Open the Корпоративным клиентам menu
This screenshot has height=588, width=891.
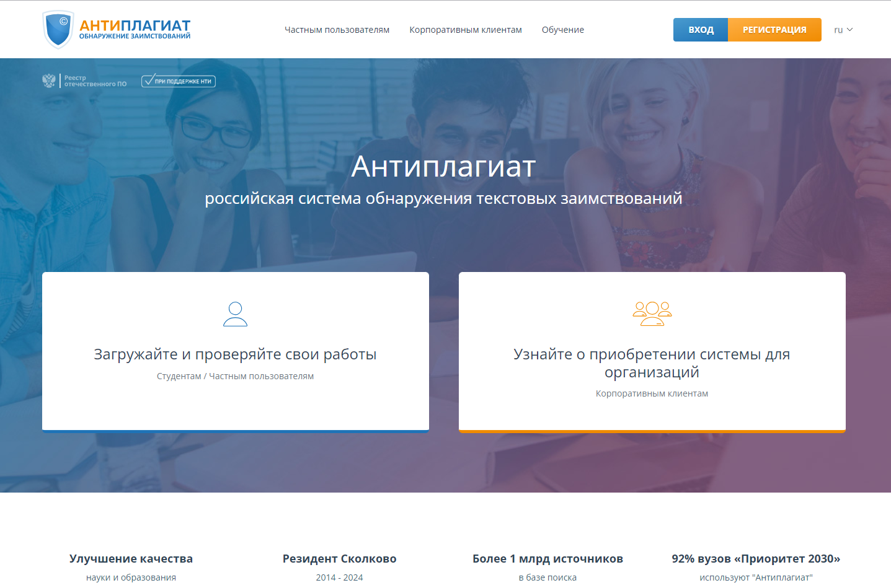(x=466, y=30)
